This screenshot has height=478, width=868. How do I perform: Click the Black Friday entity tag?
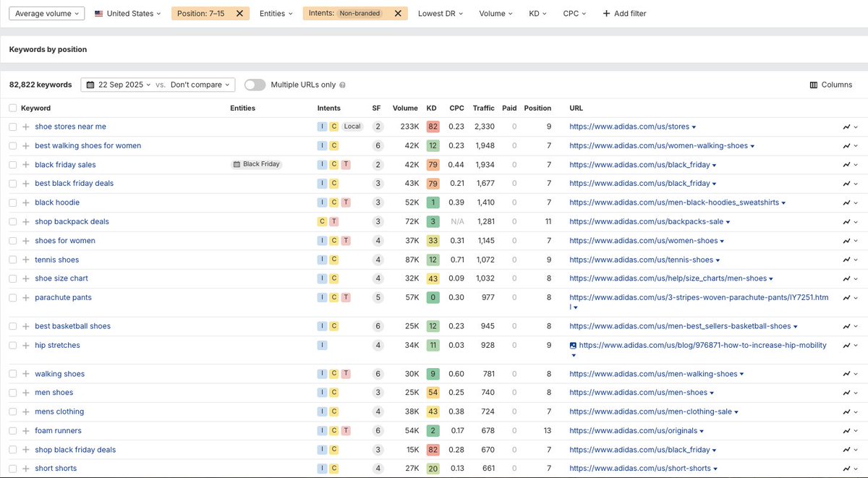pos(255,164)
